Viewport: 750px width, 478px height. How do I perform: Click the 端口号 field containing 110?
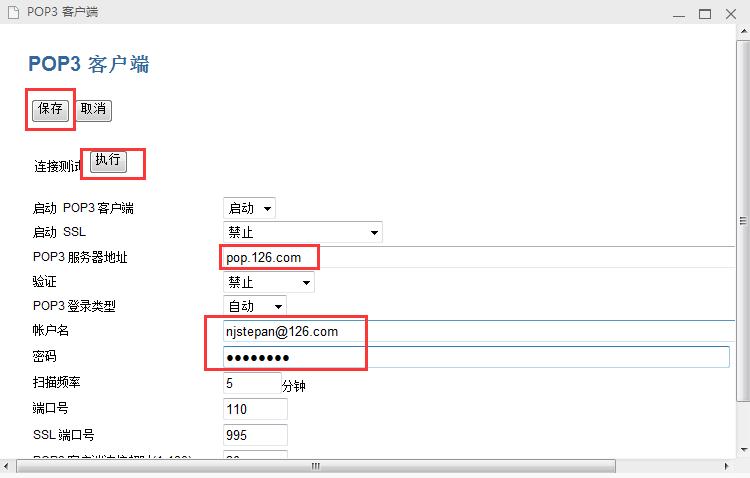click(255, 409)
